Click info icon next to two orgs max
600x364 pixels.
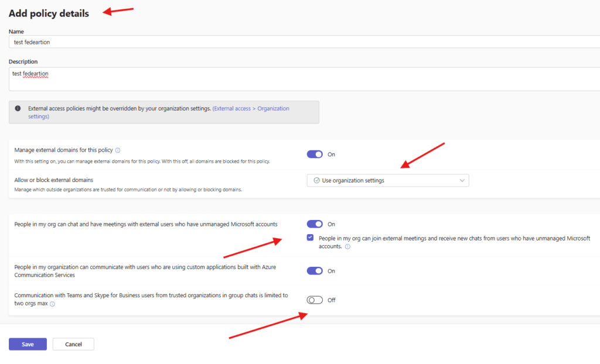[x=52, y=304]
